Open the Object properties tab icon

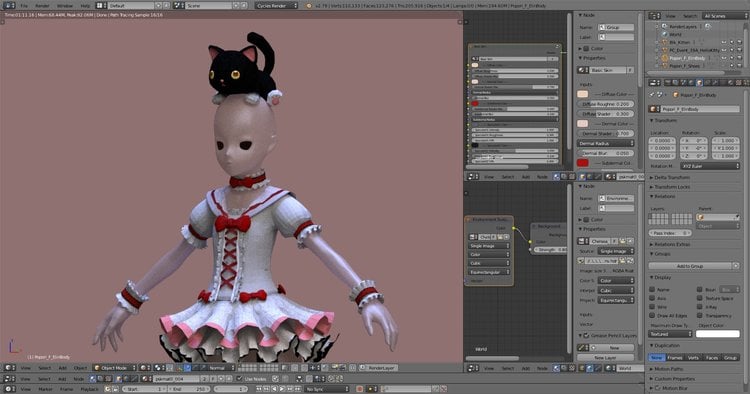coord(699,83)
